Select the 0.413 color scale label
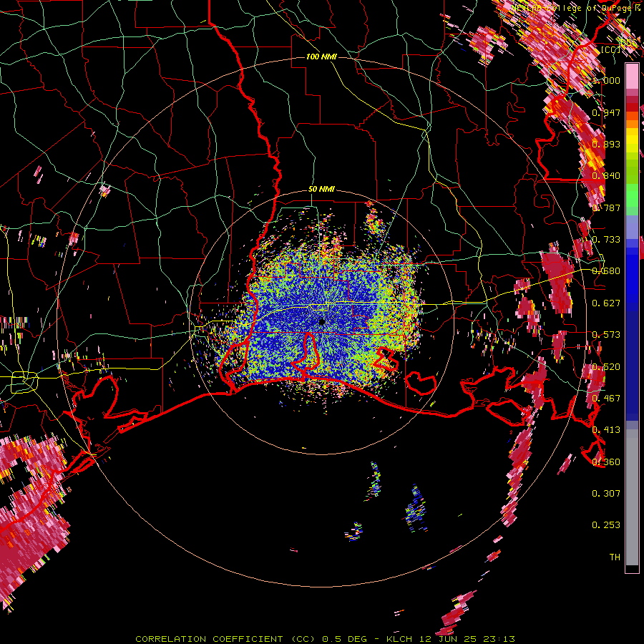The image size is (644, 644). [x=606, y=430]
